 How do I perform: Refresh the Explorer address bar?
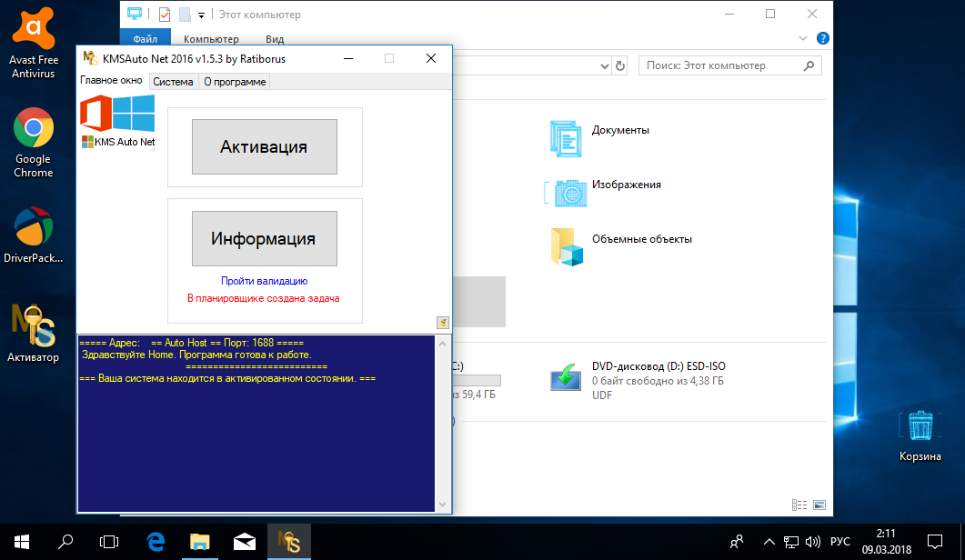coord(620,65)
